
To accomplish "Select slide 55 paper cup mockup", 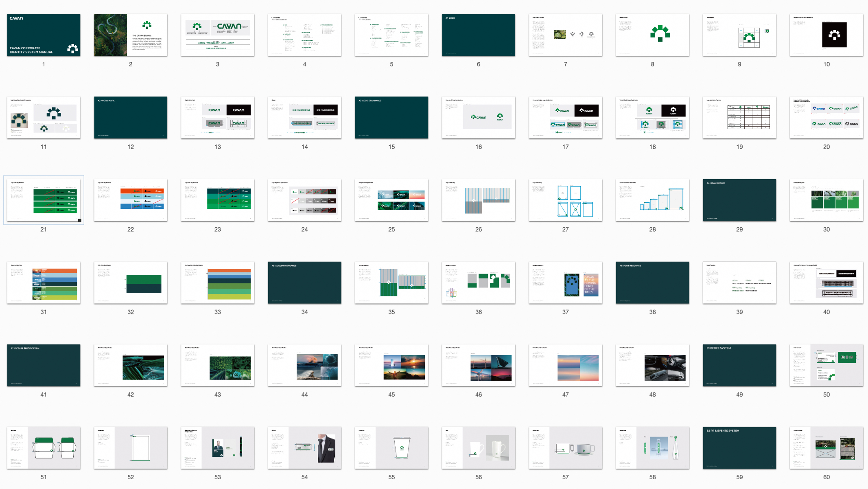I will 391,448.
